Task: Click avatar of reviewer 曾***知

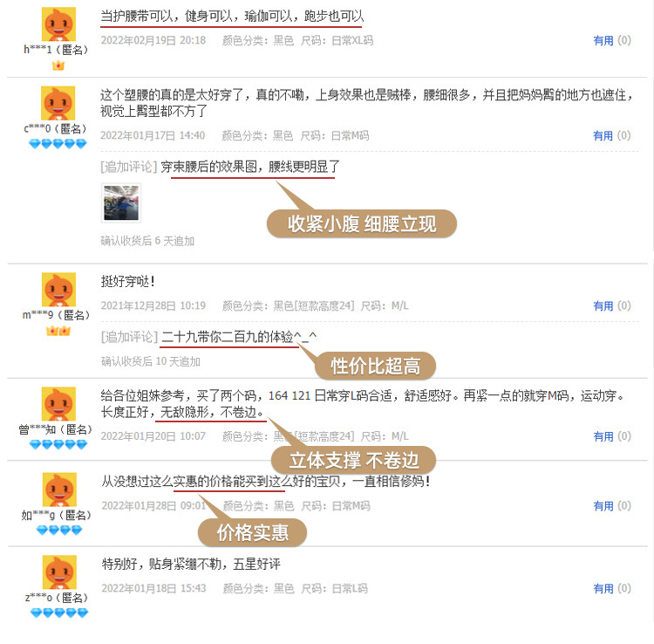Action: pyautogui.click(x=58, y=404)
